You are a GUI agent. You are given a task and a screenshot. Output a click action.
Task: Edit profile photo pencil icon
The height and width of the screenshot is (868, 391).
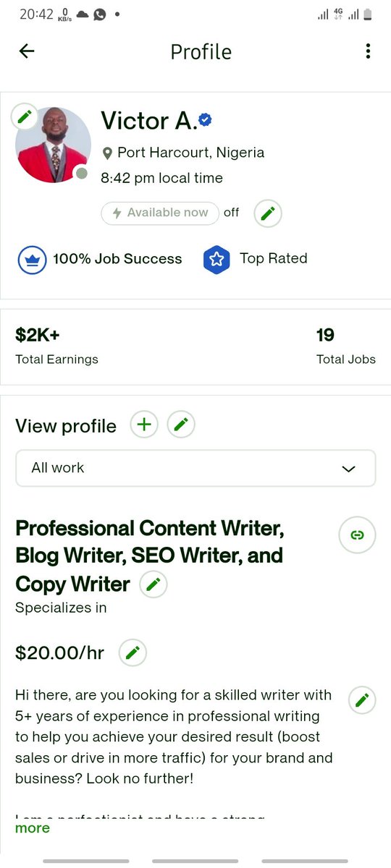[x=25, y=116]
